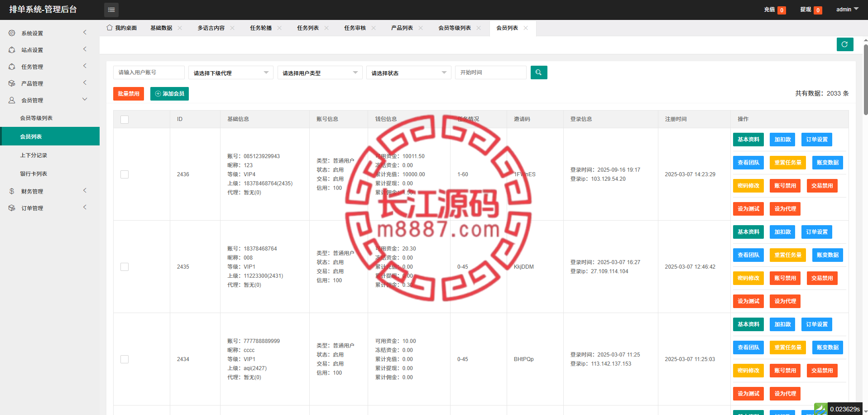868x415 pixels.
Task: Click the 开始时间 date input
Action: [x=491, y=72]
